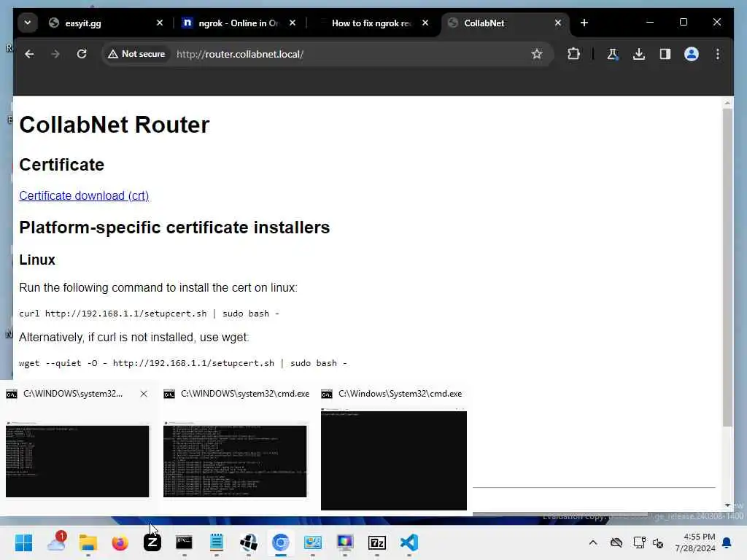747x560 pixels.
Task: Click the Chromium browser taskbar icon
Action: 281,542
